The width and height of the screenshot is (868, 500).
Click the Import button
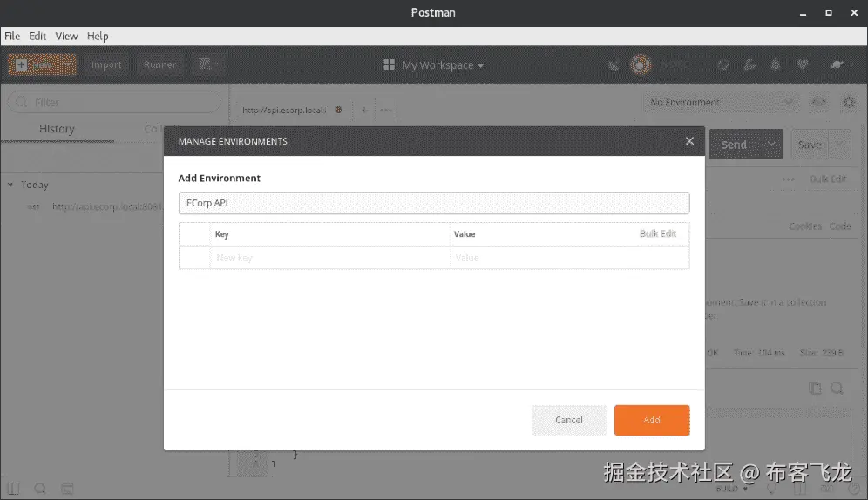tap(106, 64)
